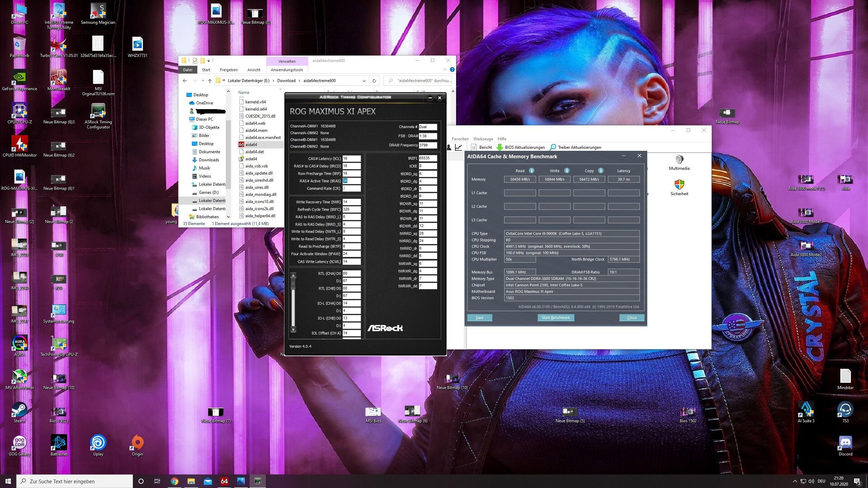Viewport: 868px width, 488px height.
Task: Open the Windows Start menu
Action: pyautogui.click(x=8, y=481)
